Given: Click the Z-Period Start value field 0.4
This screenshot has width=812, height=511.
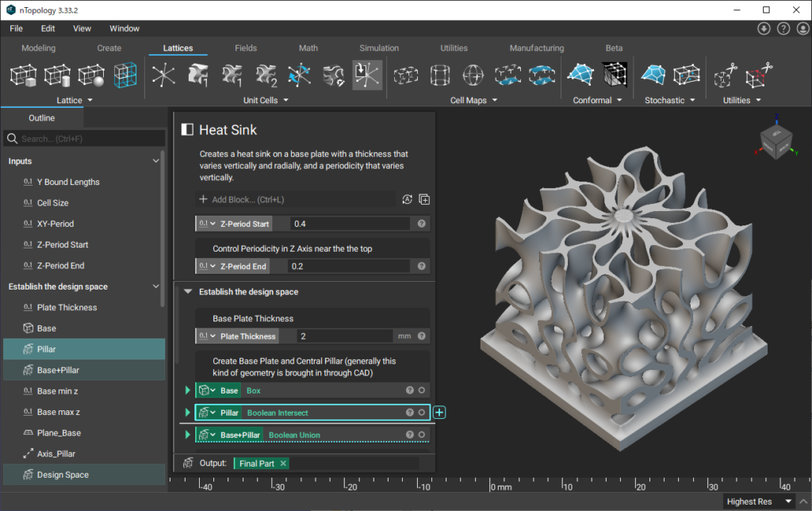Looking at the screenshot, I should [x=350, y=224].
